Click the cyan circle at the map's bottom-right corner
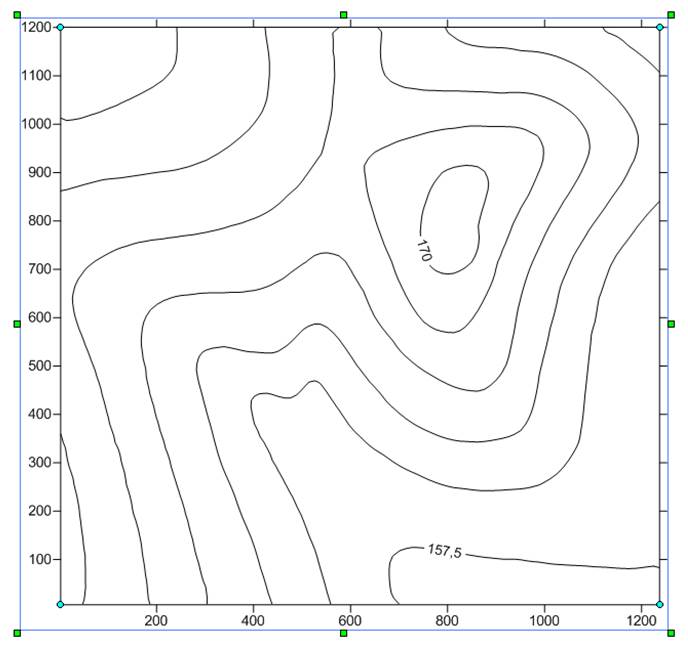Viewport: 688px width, 649px height. coord(659,604)
